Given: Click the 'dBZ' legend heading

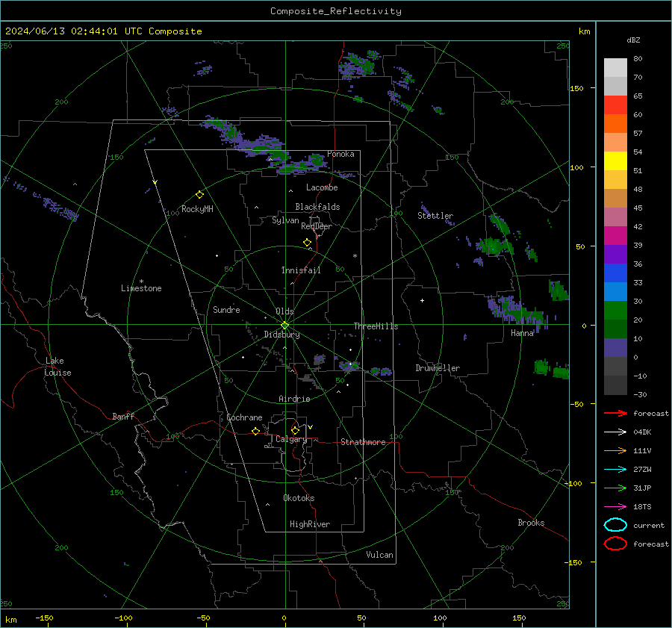Looking at the screenshot, I should coord(633,40).
